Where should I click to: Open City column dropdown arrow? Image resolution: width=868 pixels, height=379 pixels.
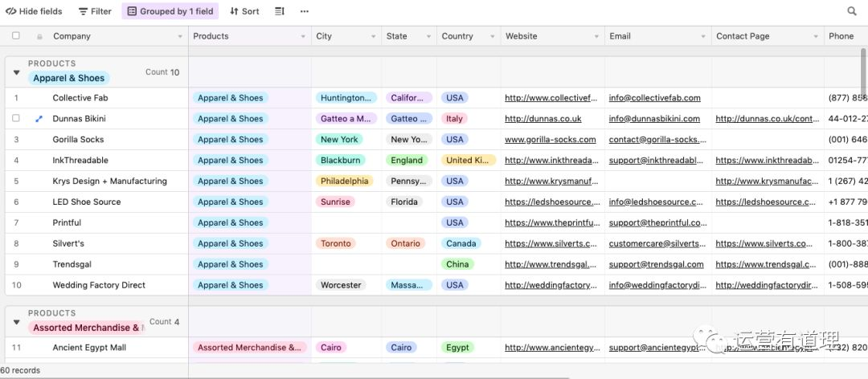pyautogui.click(x=374, y=36)
